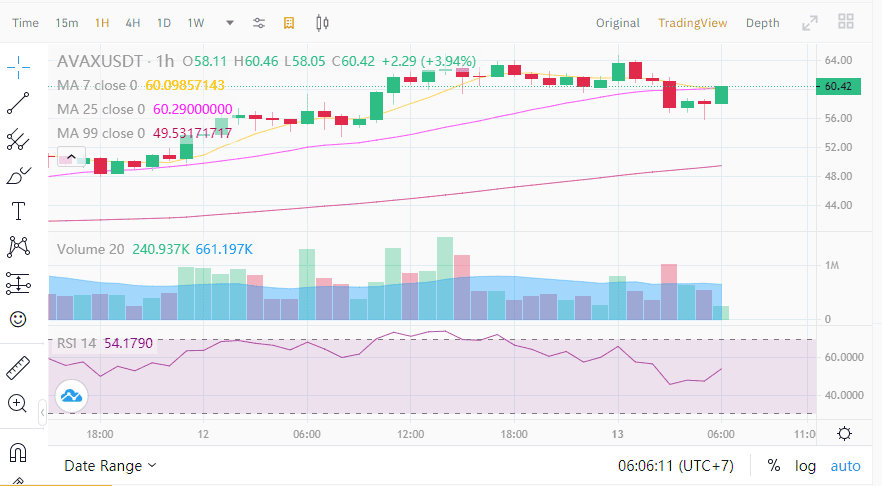Pick the ruler measure tool

coord(18,368)
